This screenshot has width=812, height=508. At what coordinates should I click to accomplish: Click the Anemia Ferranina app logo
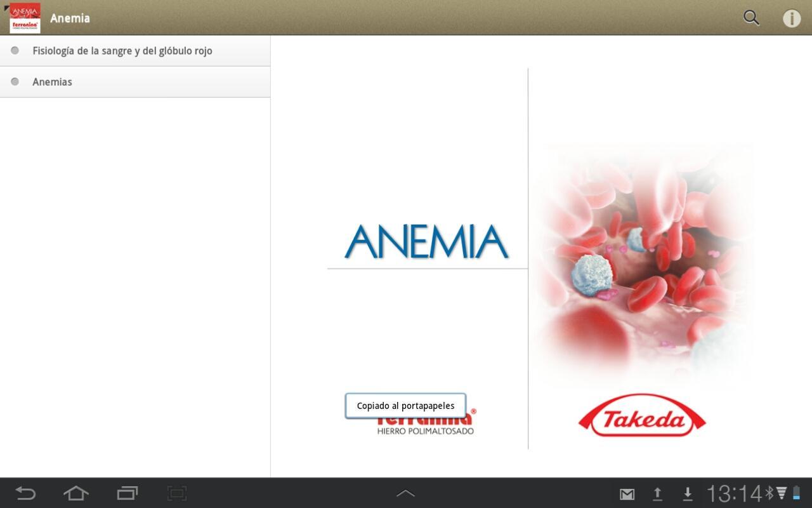click(x=25, y=17)
